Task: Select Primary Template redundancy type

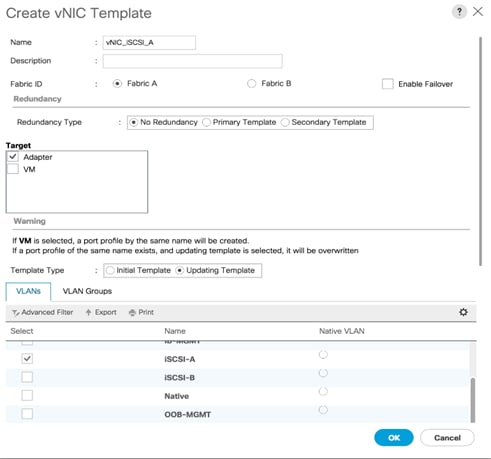Action: [x=207, y=122]
